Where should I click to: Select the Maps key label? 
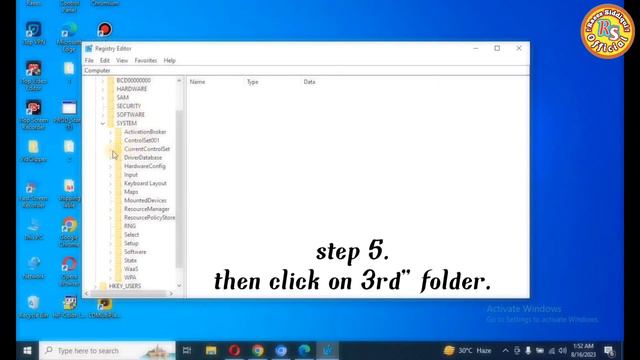point(131,192)
